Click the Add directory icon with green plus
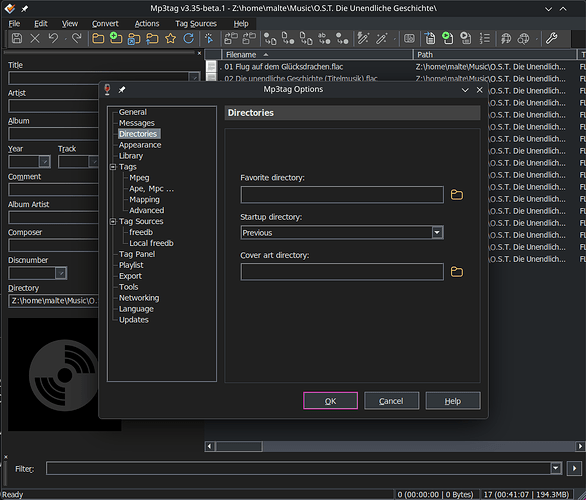586x500 pixels. tap(116, 38)
